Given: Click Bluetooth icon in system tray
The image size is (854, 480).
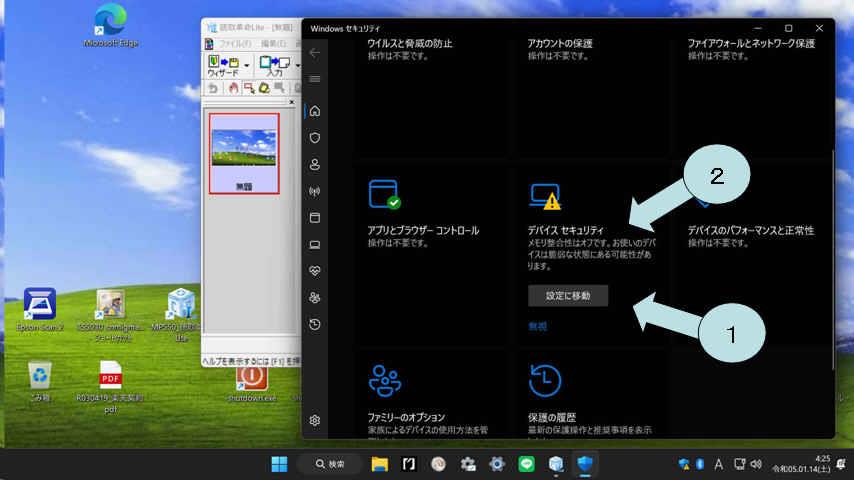Looking at the screenshot, I should 700,464.
